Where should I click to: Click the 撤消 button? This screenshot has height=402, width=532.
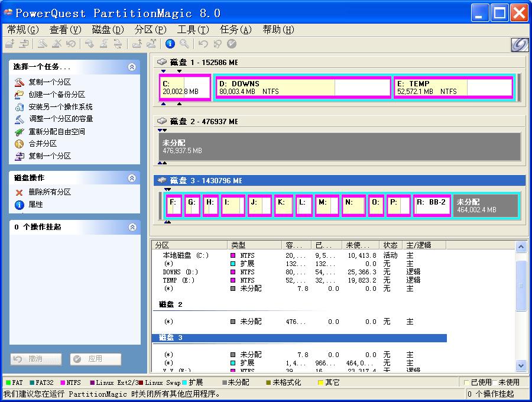(36, 359)
